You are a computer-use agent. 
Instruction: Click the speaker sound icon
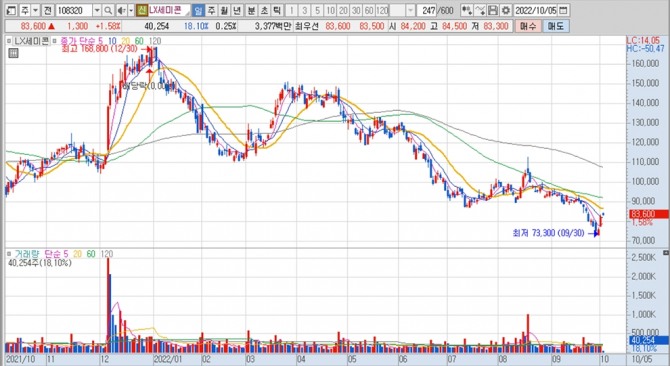coord(121,10)
